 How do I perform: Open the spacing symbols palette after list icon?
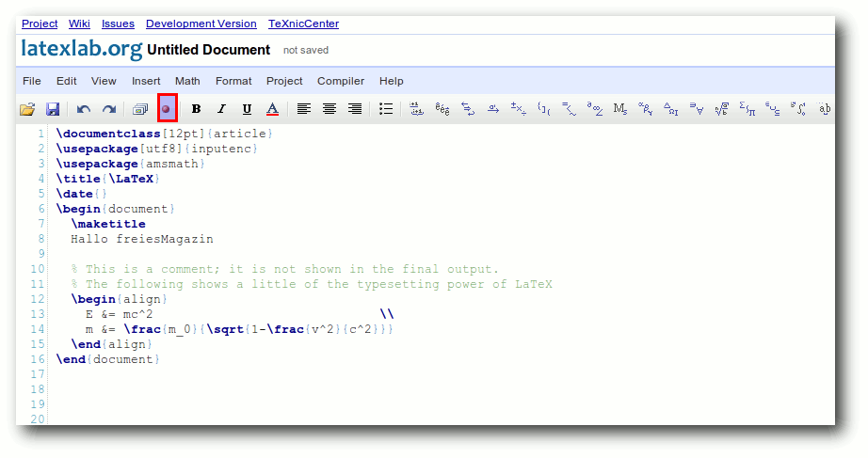click(416, 109)
